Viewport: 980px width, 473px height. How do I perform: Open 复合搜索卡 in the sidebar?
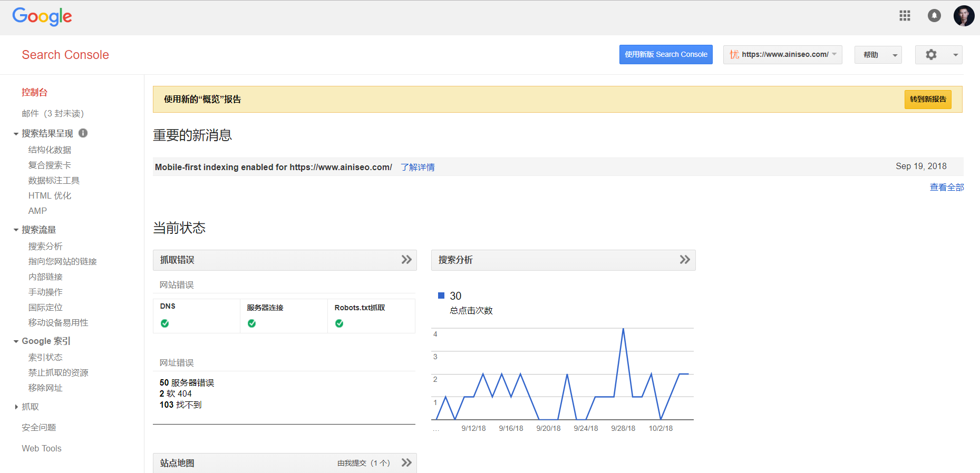(x=50, y=165)
